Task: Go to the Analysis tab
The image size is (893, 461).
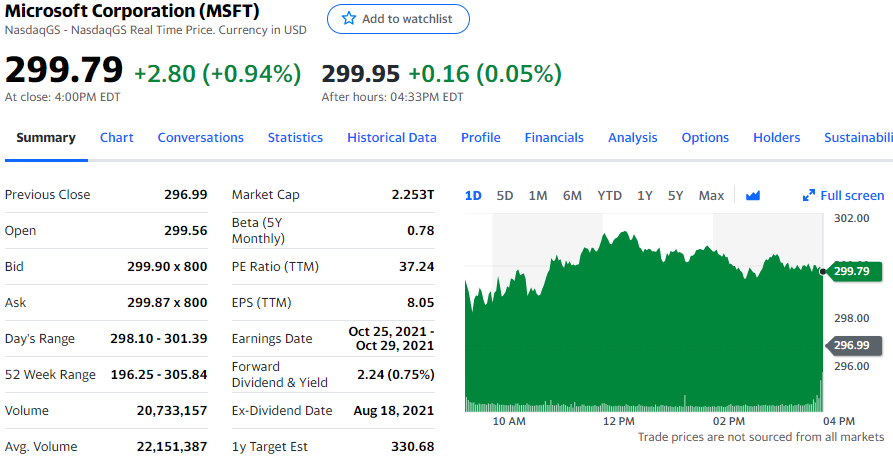Action: coord(633,137)
